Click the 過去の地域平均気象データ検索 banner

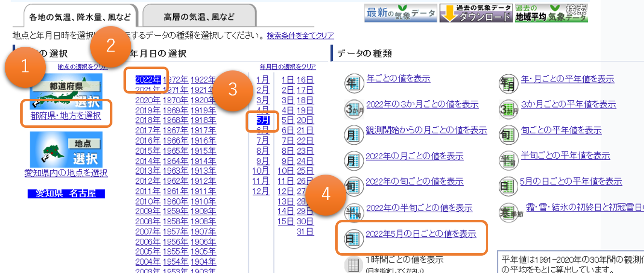click(551, 14)
